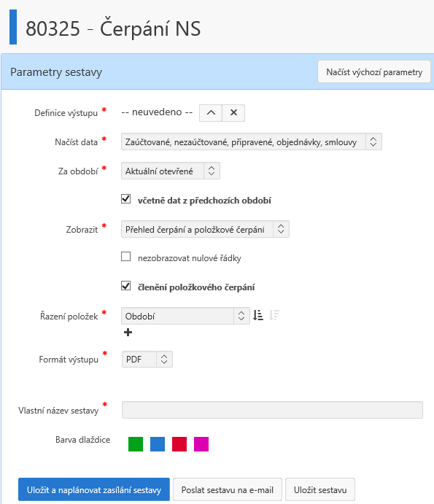Click 'Načíst výchozí parametry' button
This screenshot has height=504, width=434.
click(x=374, y=71)
